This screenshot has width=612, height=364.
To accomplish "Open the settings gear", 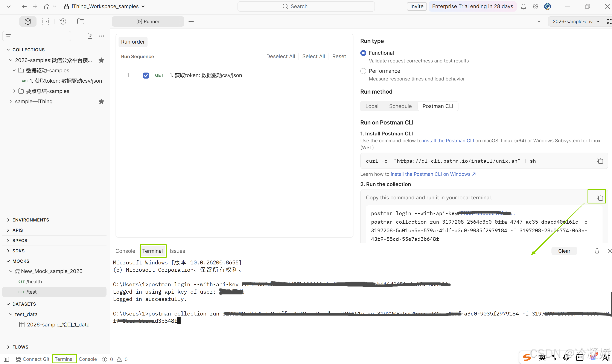I will [x=535, y=6].
